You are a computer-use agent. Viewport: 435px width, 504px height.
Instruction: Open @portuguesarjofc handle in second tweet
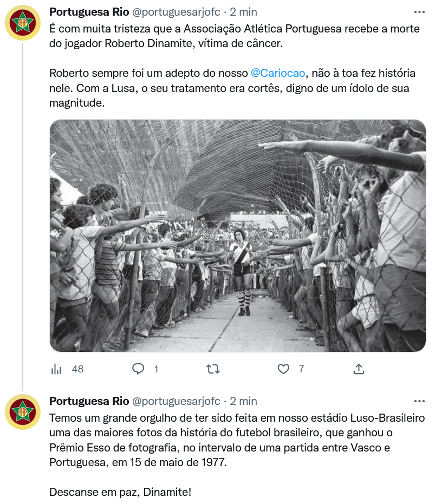point(176,401)
